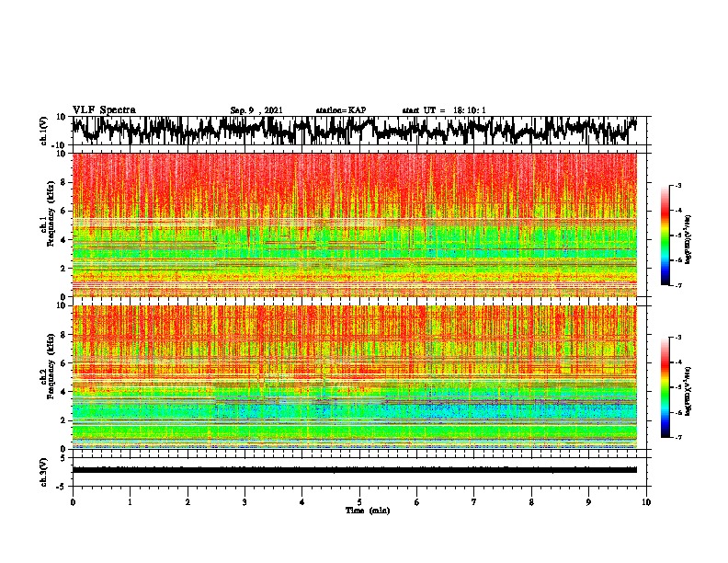The image size is (728, 563).
Task: Click the ch.3 black waveform band
Action: (354, 470)
